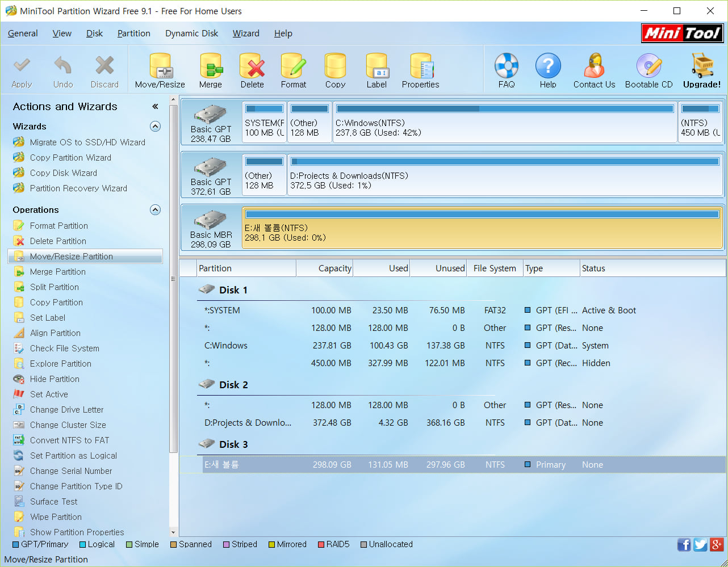This screenshot has width=728, height=567.
Task: Click the Discard X toolbar icon
Action: point(104,66)
